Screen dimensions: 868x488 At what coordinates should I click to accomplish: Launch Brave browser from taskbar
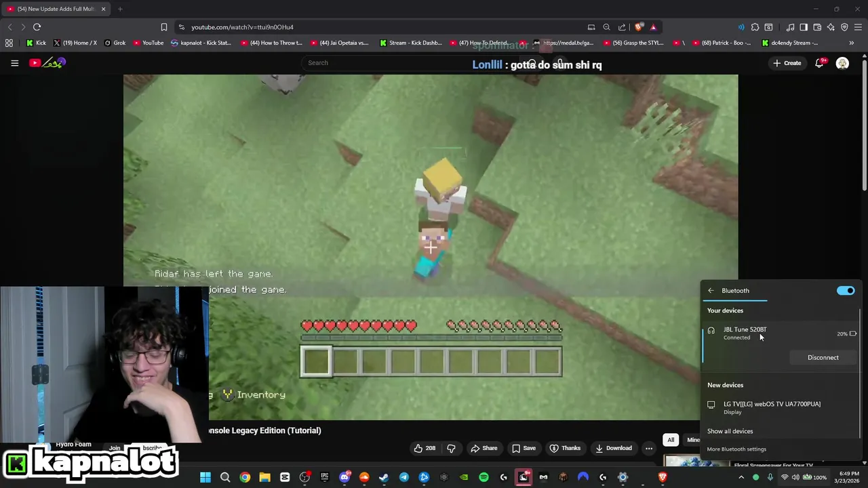[x=663, y=477]
